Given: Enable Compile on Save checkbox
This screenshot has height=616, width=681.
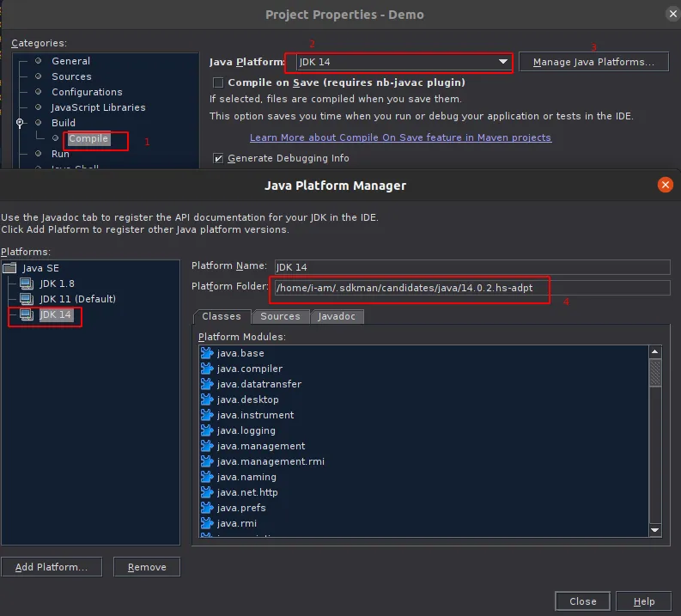Looking at the screenshot, I should [x=218, y=82].
